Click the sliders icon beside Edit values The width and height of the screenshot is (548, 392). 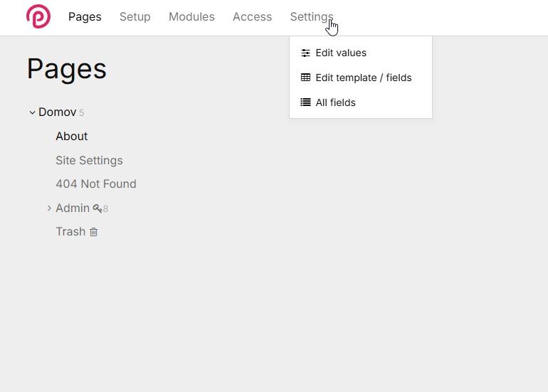coord(305,53)
